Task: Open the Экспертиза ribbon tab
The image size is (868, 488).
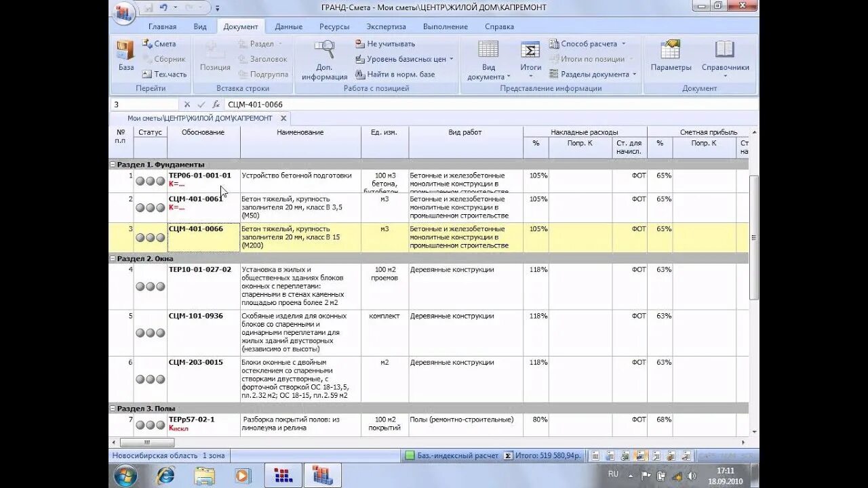Action: [386, 26]
